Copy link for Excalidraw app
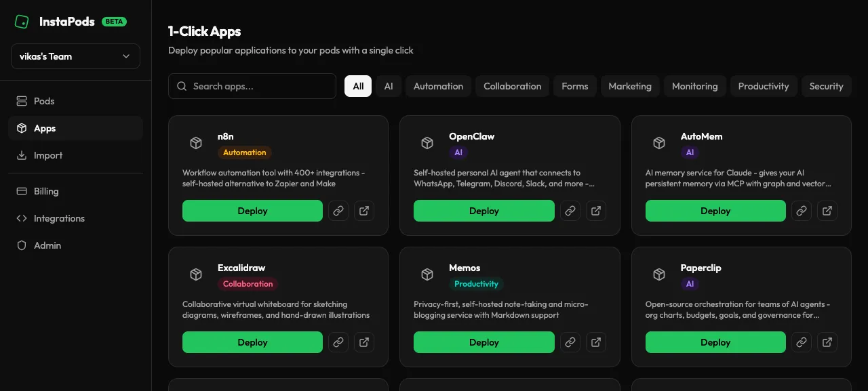 338,342
